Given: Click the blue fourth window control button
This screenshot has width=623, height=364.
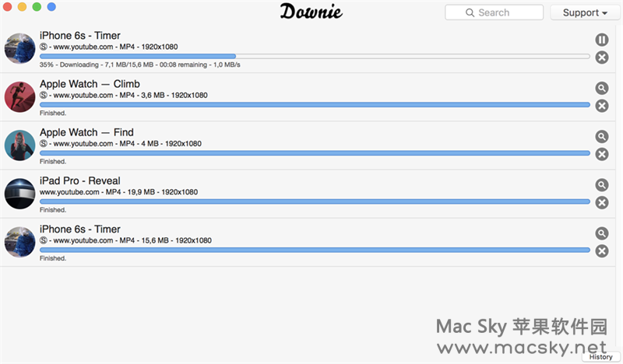Looking at the screenshot, I should click(51, 7).
